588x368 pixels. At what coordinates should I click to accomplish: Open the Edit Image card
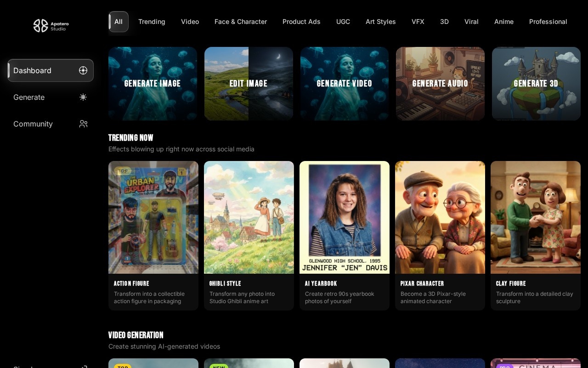click(x=249, y=84)
